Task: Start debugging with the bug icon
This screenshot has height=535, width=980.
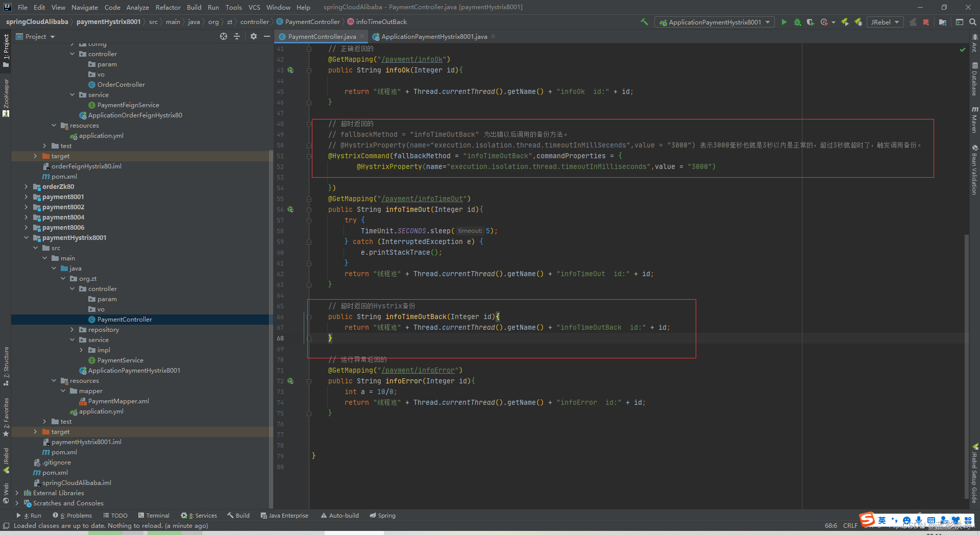Action: coord(797,22)
